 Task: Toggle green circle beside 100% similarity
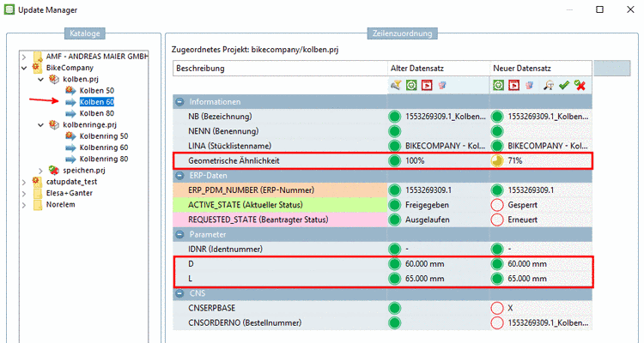[x=394, y=161]
